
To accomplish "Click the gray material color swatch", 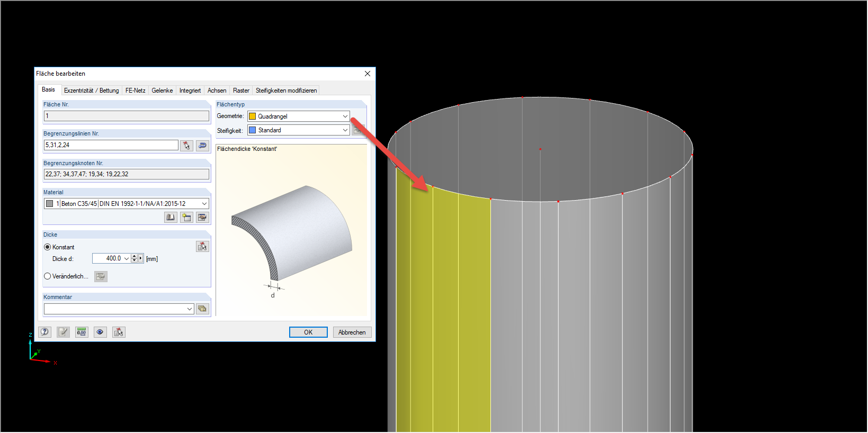I will point(50,204).
